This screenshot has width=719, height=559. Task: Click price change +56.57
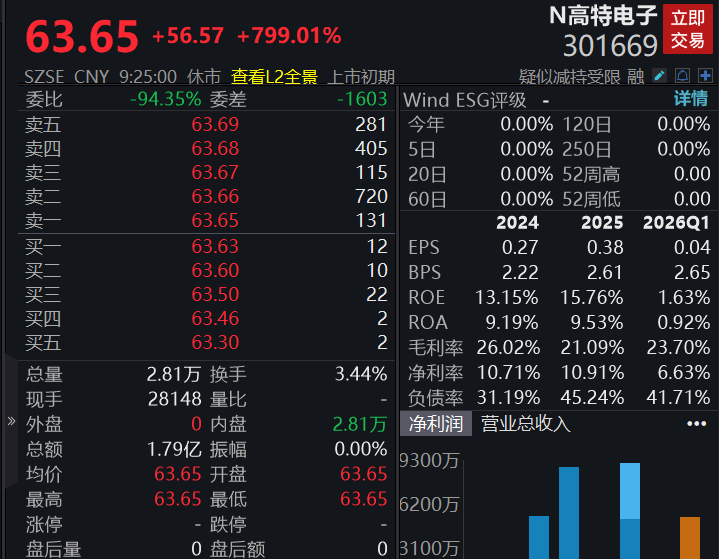[x=188, y=36]
